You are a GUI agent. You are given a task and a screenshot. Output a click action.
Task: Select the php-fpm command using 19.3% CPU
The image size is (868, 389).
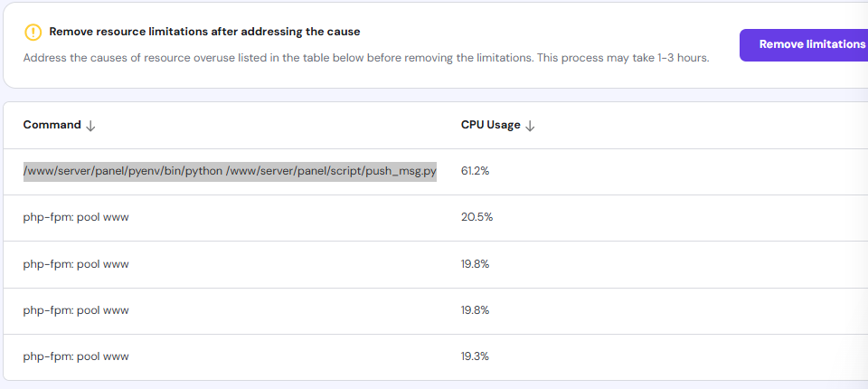76,356
